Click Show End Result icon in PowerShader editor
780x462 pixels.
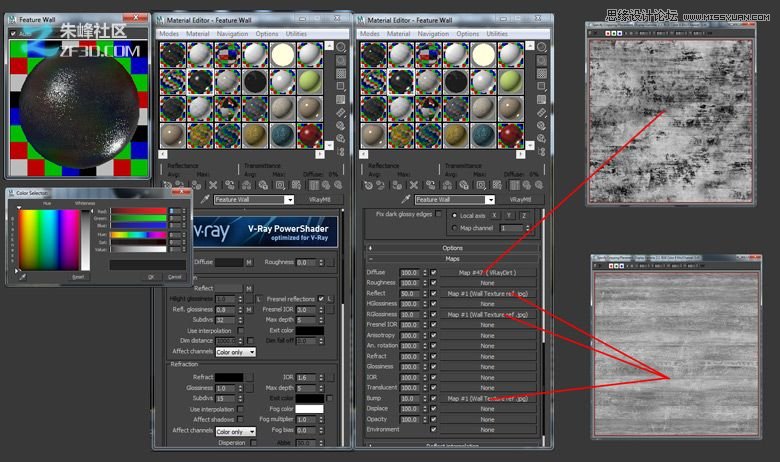[314, 185]
